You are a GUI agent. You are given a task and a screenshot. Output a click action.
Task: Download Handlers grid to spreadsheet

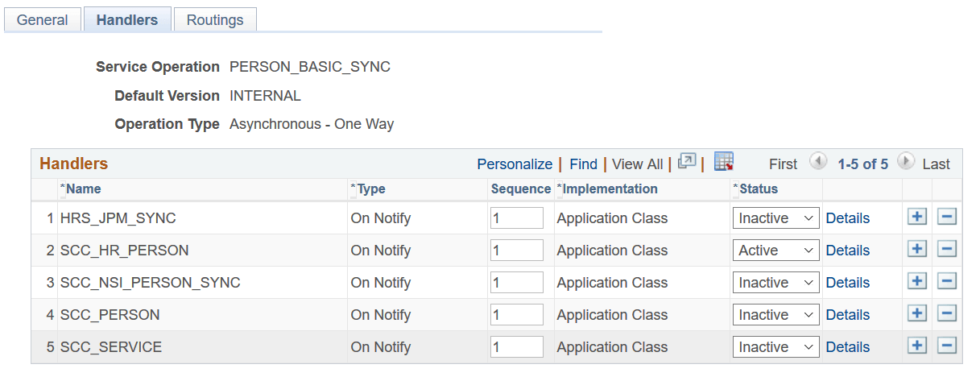pyautogui.click(x=723, y=162)
